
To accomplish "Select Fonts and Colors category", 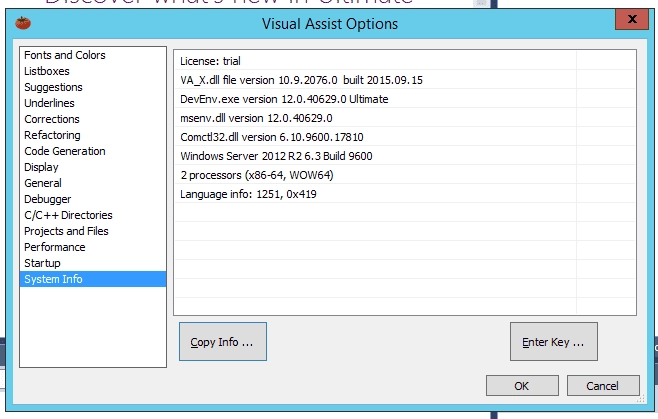I will click(x=93, y=55).
